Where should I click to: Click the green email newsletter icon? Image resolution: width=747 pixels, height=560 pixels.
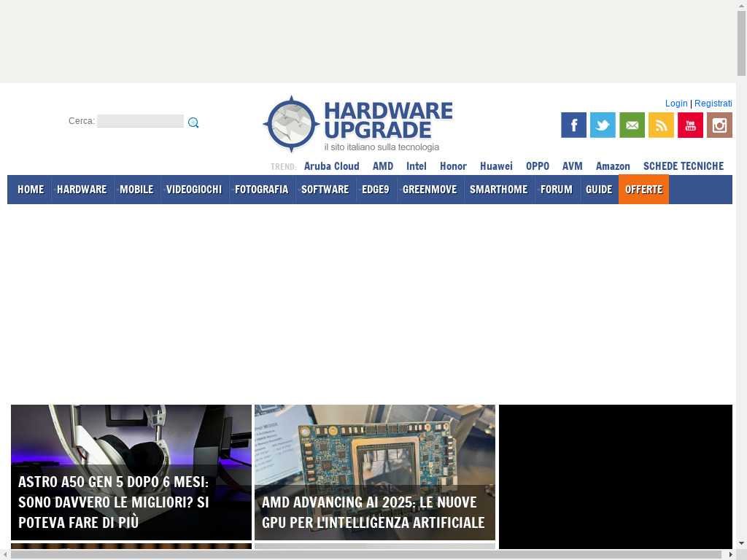[x=632, y=125]
